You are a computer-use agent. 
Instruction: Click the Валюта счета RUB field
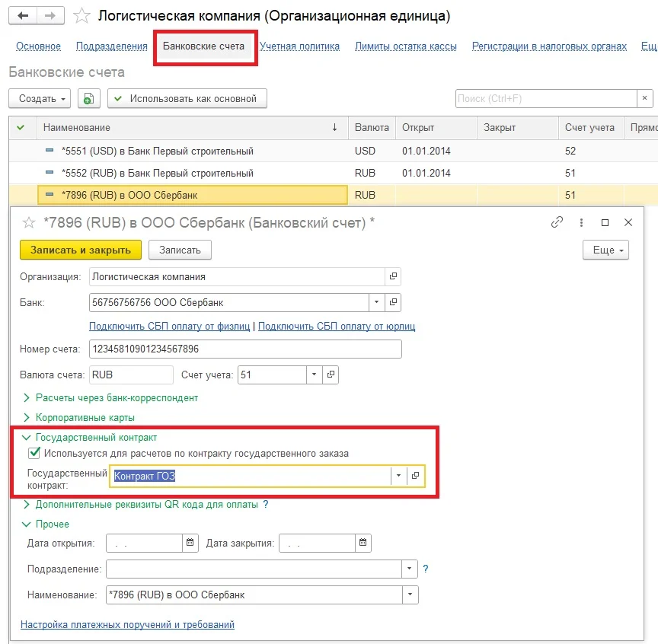click(131, 375)
